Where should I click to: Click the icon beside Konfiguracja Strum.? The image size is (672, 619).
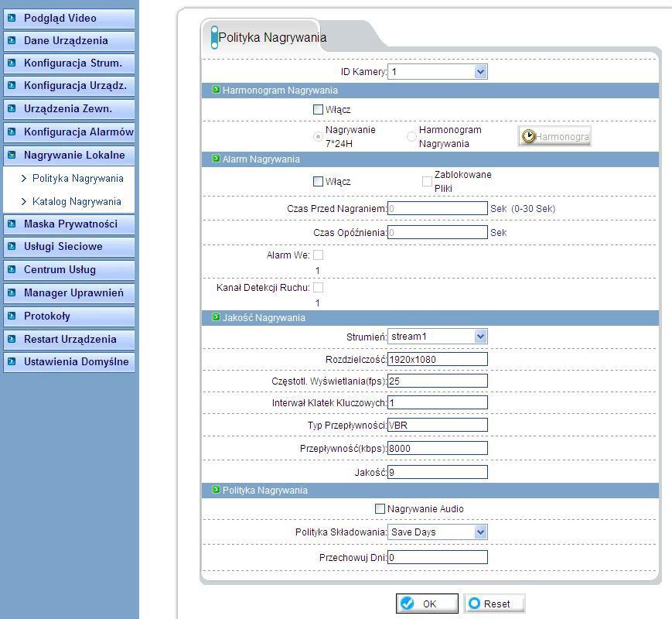coord(12,63)
